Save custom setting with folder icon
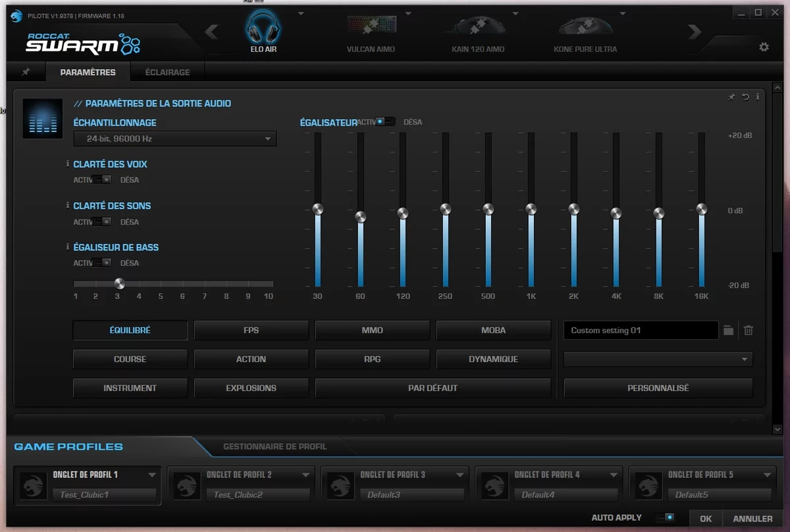Viewport: 790px width, 532px height. (x=728, y=331)
